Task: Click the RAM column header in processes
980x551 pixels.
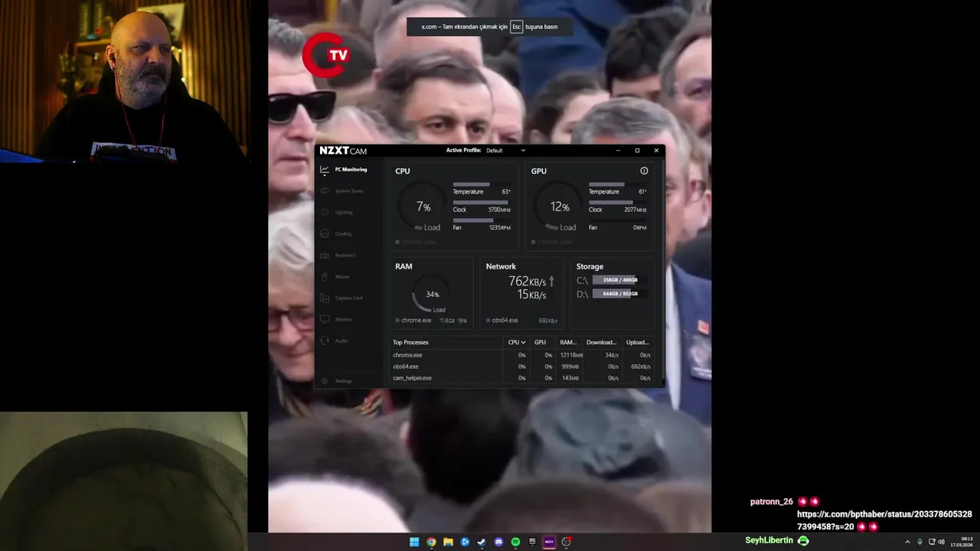Action: tap(568, 342)
